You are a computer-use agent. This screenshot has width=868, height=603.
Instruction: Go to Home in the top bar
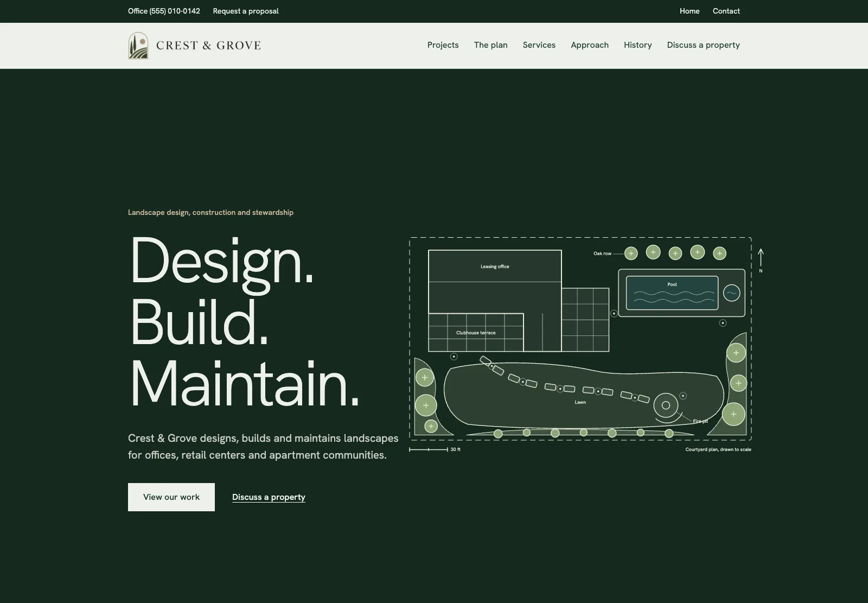tap(690, 11)
